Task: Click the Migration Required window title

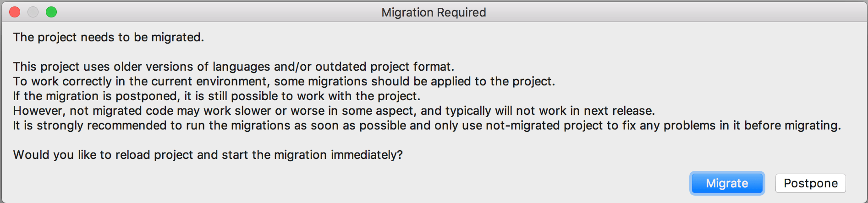Action: click(434, 12)
